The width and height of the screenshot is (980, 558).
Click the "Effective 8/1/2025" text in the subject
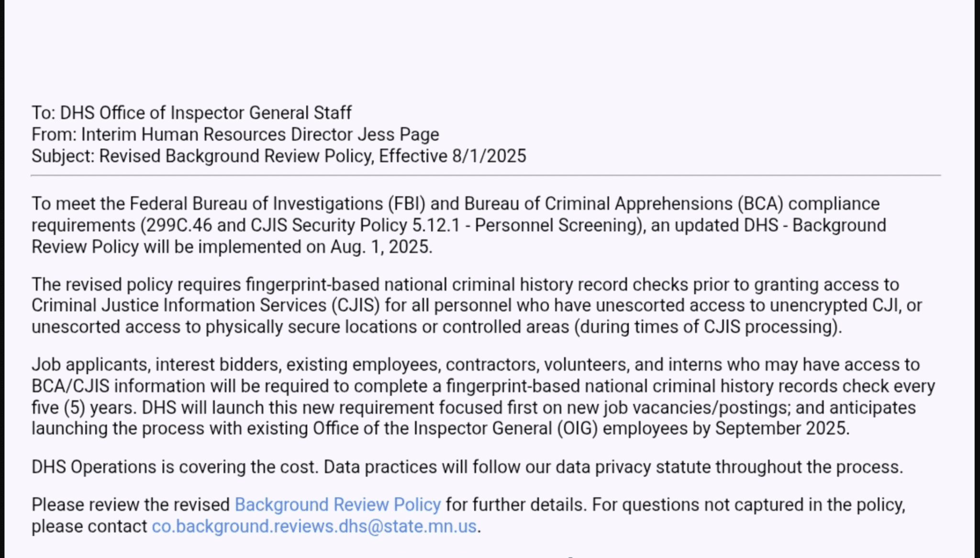point(452,156)
